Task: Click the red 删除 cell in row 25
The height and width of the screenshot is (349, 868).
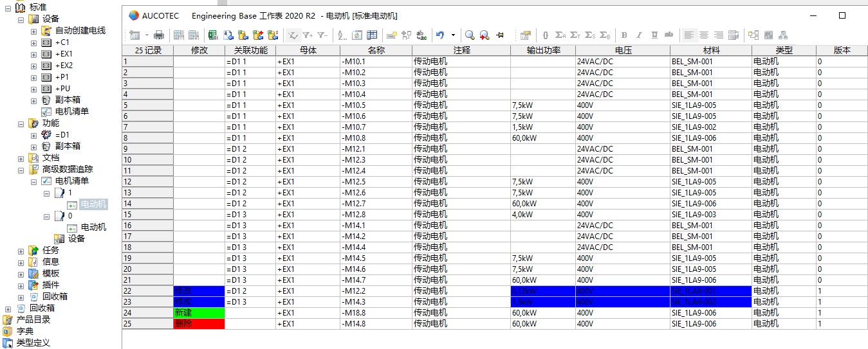Action: click(199, 323)
